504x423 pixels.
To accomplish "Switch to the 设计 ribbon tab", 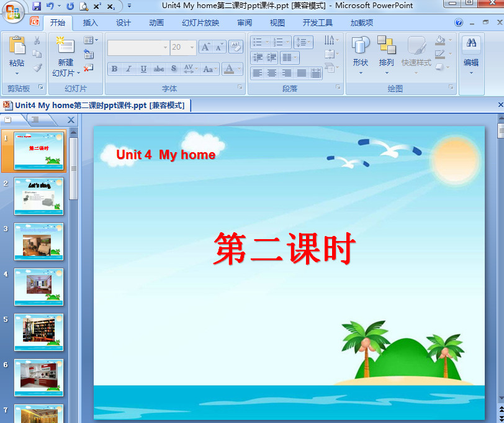I will [123, 23].
